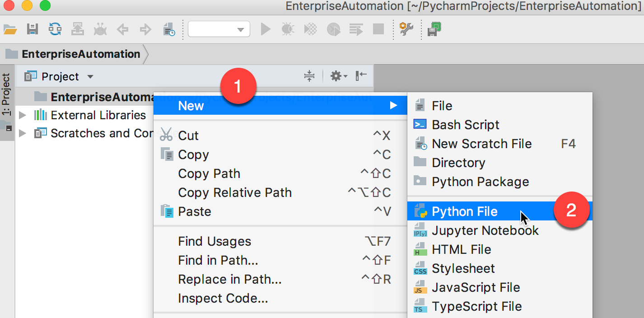Expand the External Libraries node arrow
The width and height of the screenshot is (644, 318).
(x=23, y=115)
